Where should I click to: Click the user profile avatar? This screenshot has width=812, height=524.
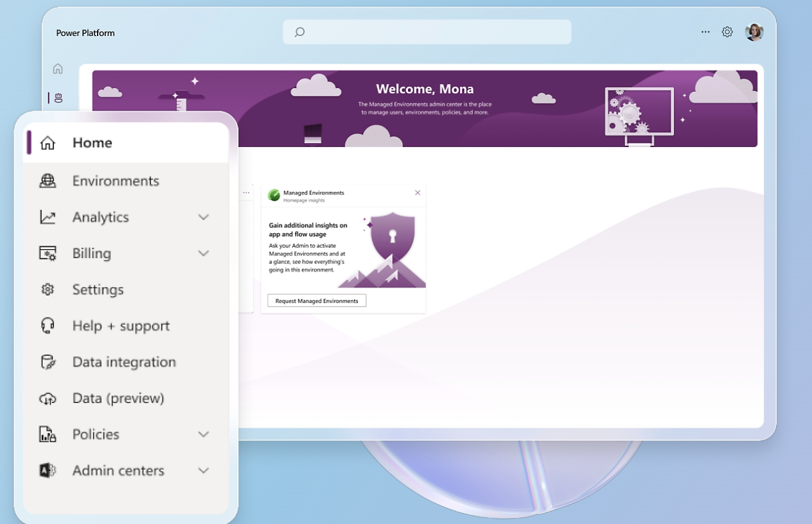[x=754, y=32]
